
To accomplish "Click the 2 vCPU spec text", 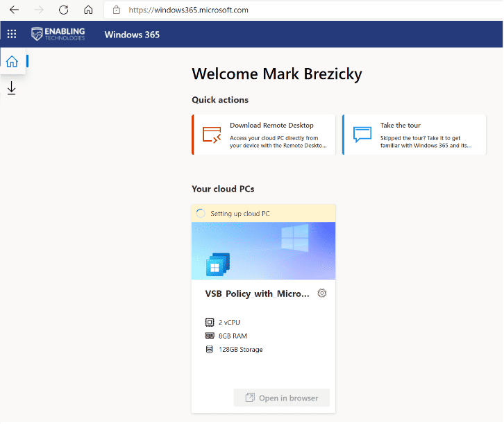I will click(x=229, y=322).
